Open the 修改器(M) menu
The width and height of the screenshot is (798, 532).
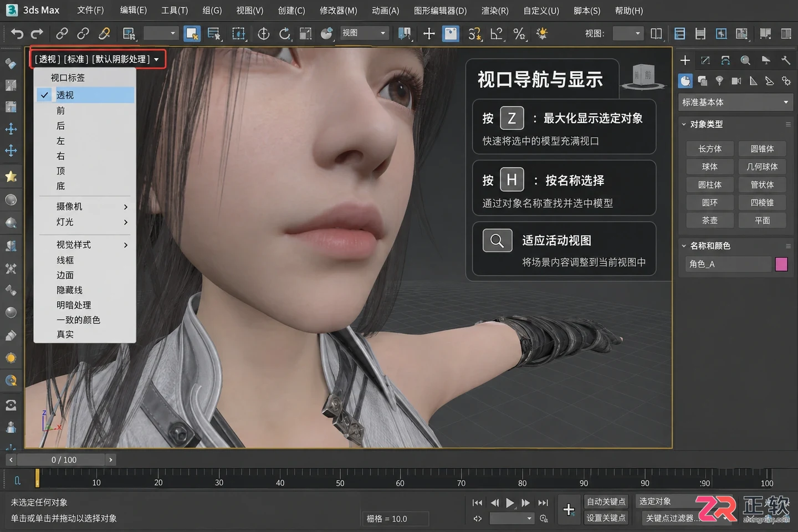(x=338, y=11)
